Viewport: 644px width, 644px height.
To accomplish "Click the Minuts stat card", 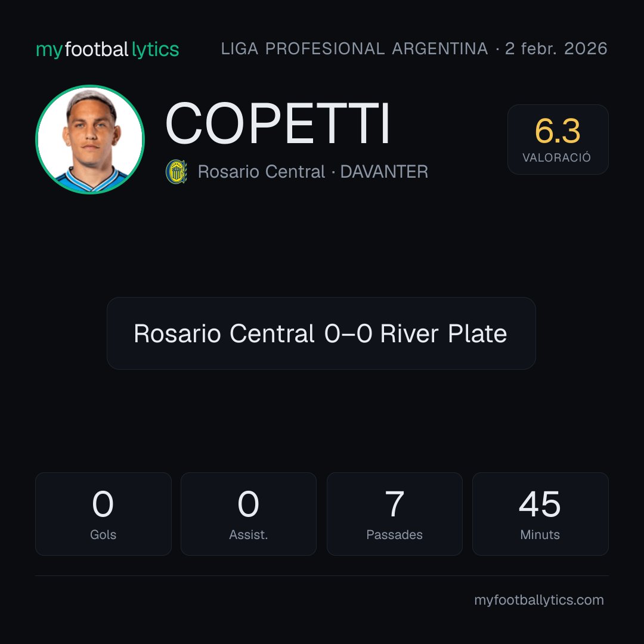I will coord(540,514).
